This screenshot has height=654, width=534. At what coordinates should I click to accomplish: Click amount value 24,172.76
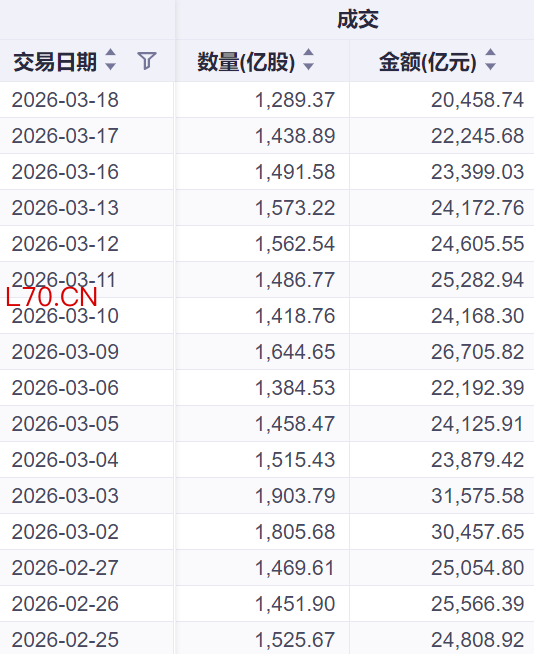[x=477, y=208]
